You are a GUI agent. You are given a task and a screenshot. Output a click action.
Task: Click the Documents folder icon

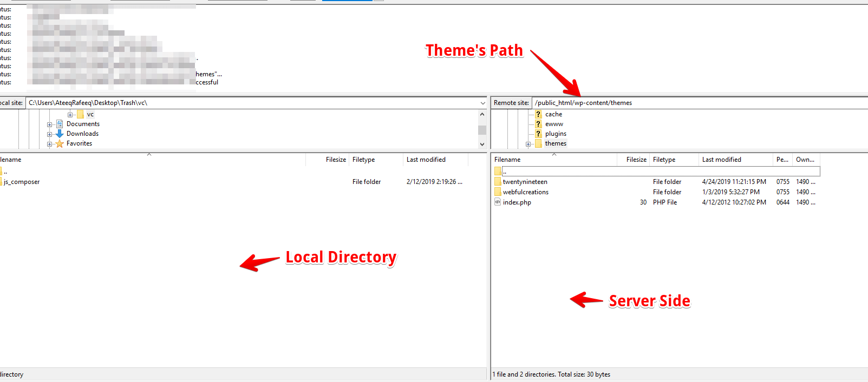pos(60,124)
